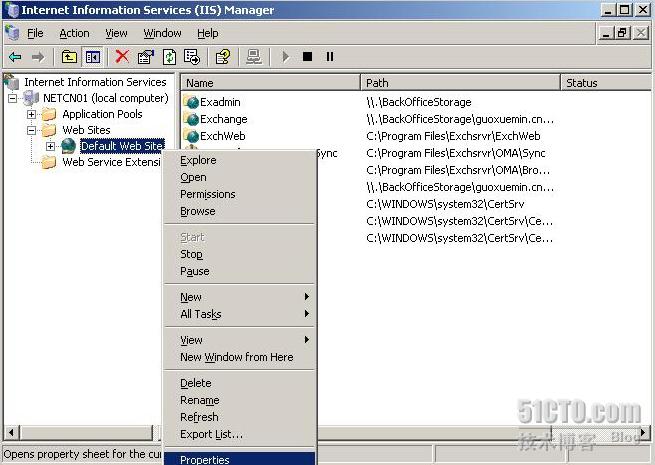Click the red Delete X toolbar icon
The image size is (655, 465).
[x=122, y=56]
